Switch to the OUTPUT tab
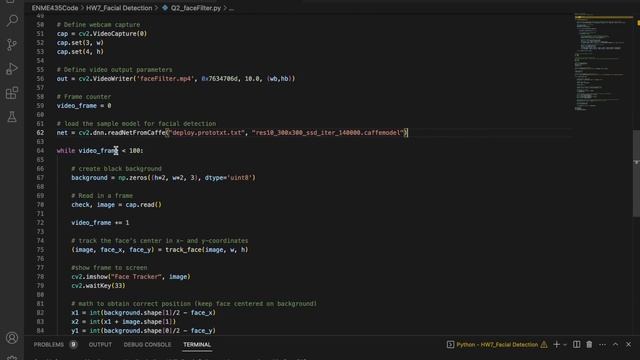This screenshot has height=360, width=640. click(100, 344)
